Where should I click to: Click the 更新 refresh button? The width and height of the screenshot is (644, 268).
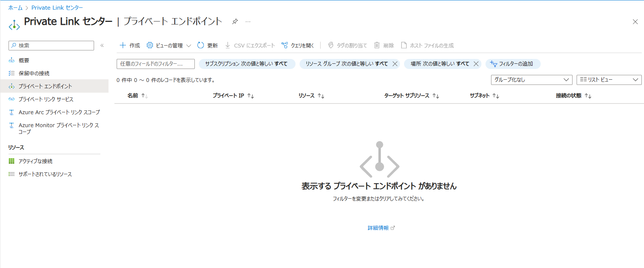tap(207, 46)
